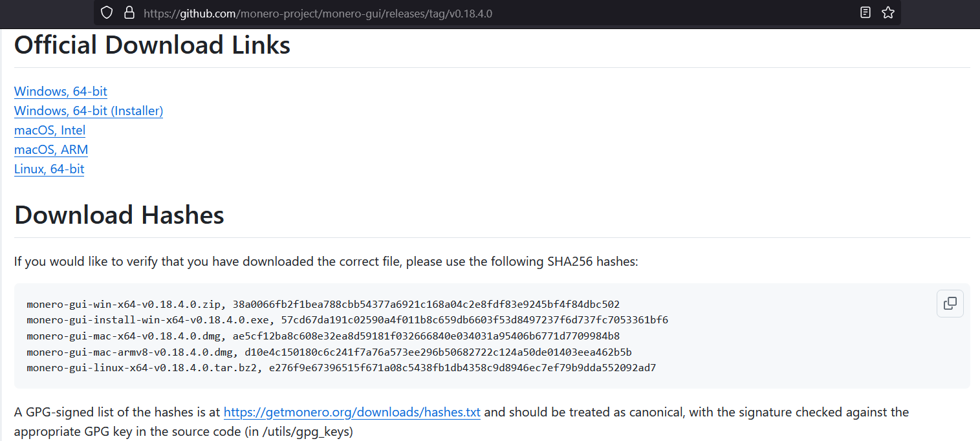Click the tracking protection shield icon

coord(107,12)
